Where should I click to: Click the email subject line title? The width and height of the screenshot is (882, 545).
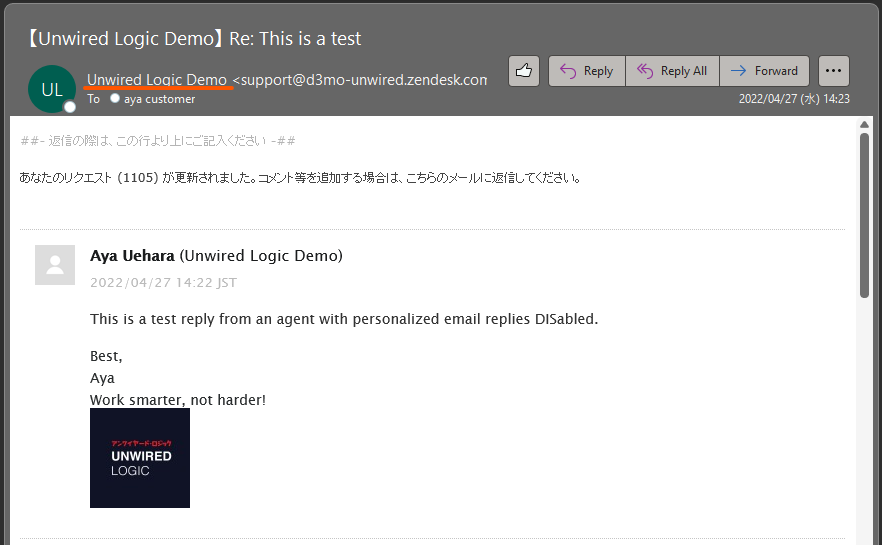(194, 38)
